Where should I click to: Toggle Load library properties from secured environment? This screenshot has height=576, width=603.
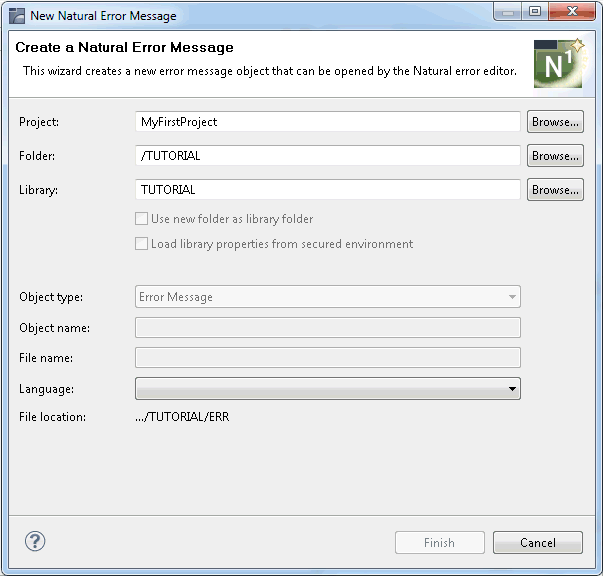click(x=141, y=244)
